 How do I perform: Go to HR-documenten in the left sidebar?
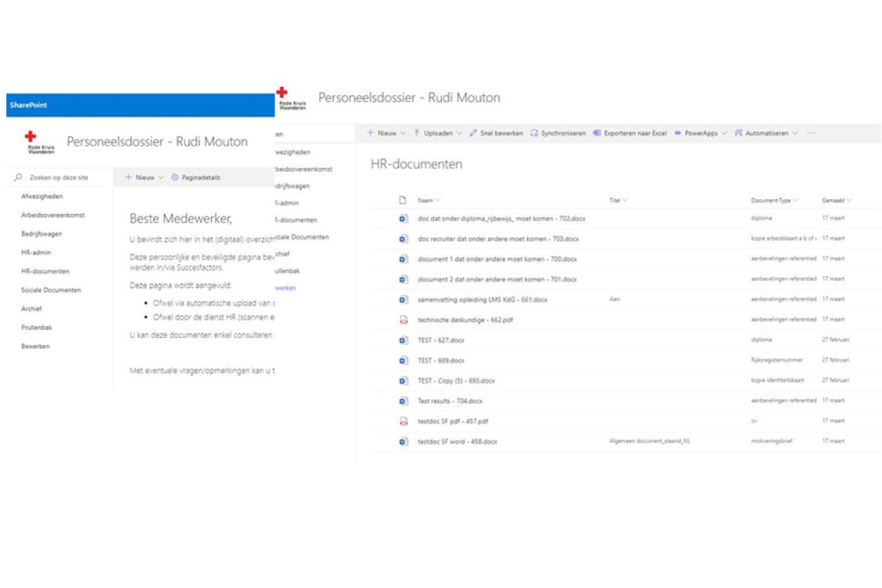point(45,271)
